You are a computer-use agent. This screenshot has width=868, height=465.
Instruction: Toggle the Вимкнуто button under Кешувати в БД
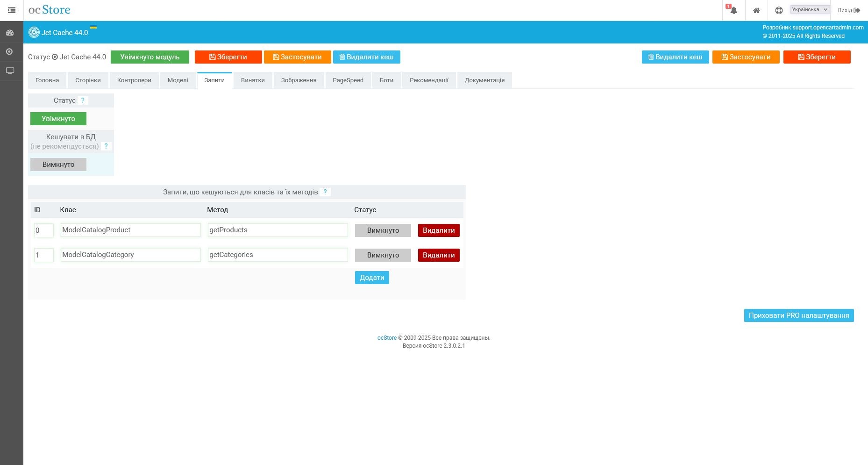[58, 165]
